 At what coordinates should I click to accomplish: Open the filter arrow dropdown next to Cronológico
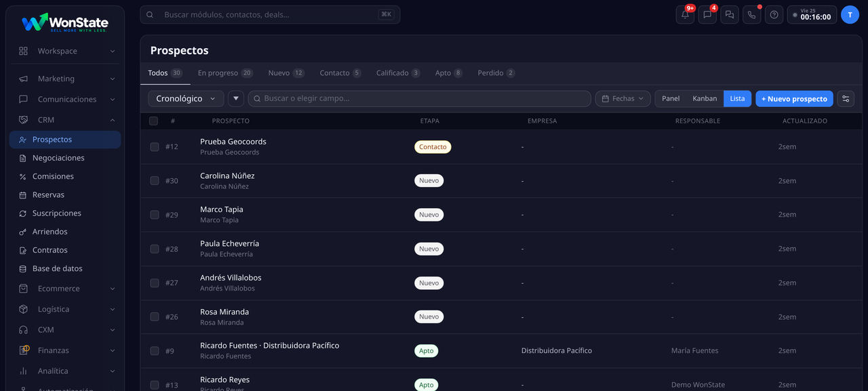point(236,98)
